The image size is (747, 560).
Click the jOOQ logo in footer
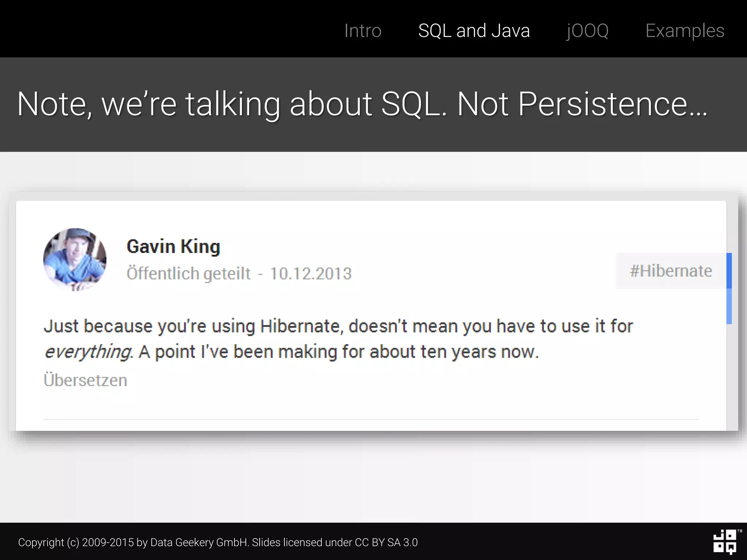coord(725,542)
